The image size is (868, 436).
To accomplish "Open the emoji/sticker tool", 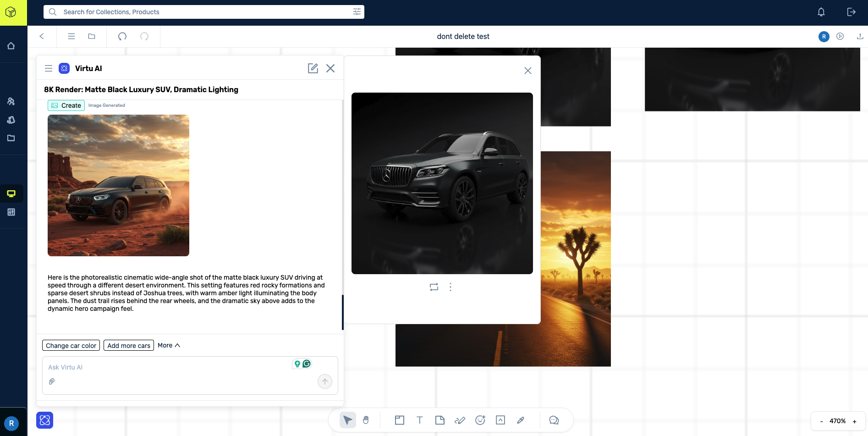I will tap(480, 420).
